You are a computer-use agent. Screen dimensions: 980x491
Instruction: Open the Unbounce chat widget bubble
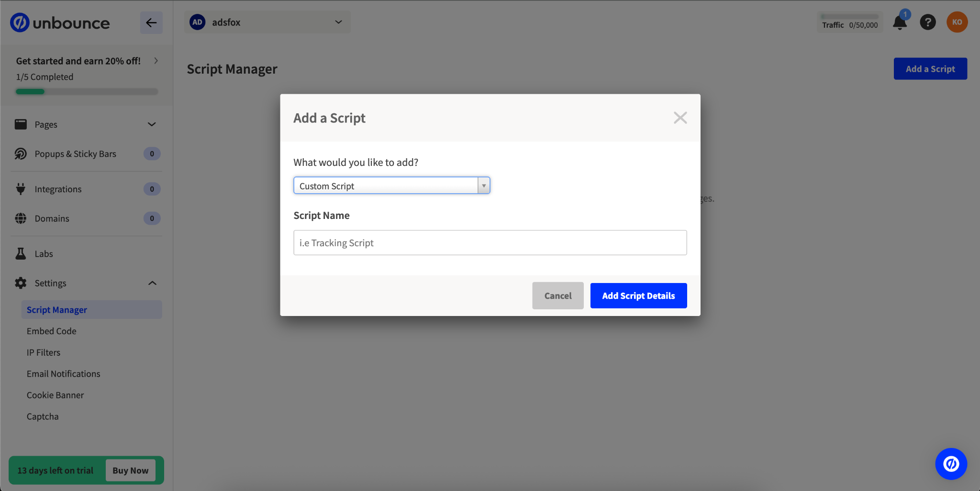951,464
